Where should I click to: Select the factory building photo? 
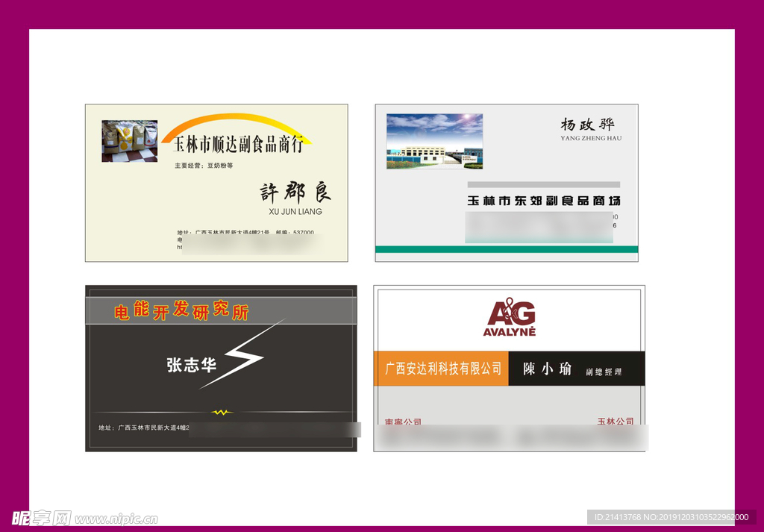[x=434, y=141]
